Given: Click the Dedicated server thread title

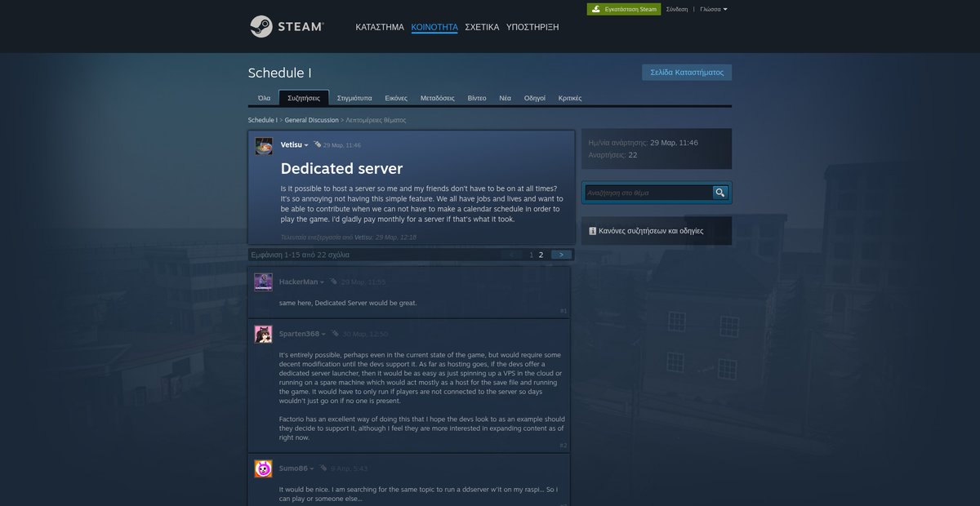Looking at the screenshot, I should (x=341, y=169).
